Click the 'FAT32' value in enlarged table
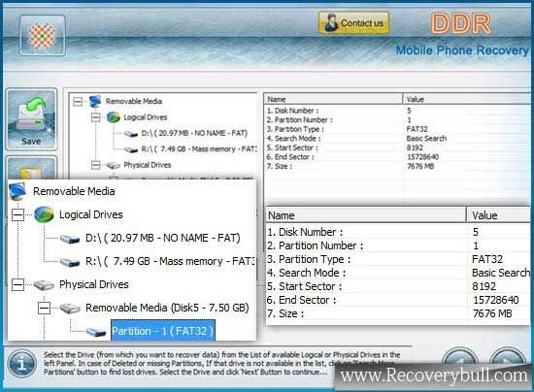The width and height of the screenshot is (534, 392). point(487,259)
